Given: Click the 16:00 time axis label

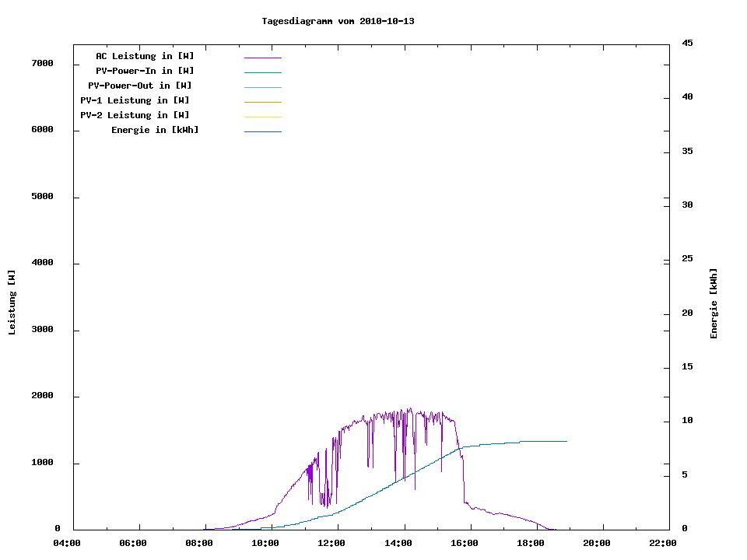Looking at the screenshot, I should point(465,544).
